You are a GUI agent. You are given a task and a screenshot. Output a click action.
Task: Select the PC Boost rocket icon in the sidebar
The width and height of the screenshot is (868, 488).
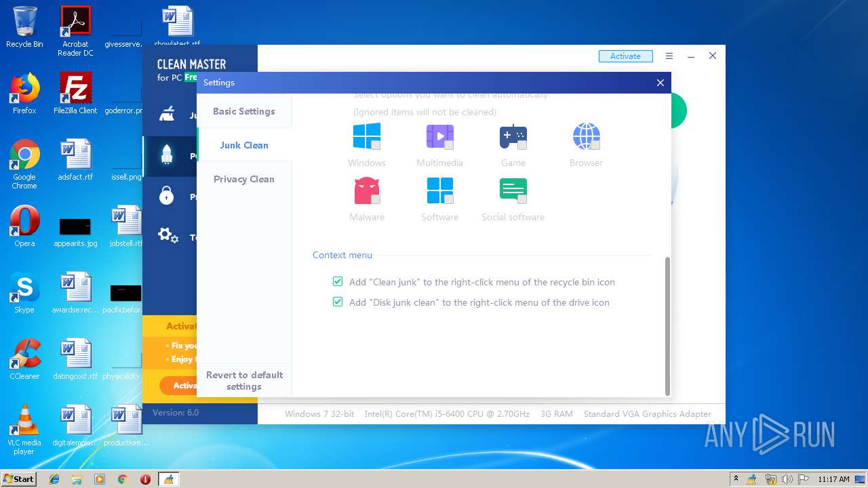pyautogui.click(x=167, y=155)
